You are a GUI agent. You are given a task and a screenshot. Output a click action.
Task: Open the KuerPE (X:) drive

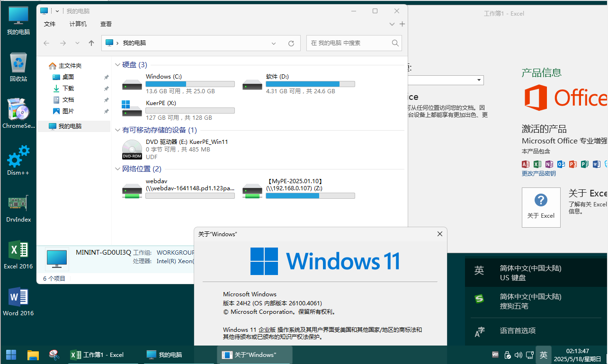(x=178, y=110)
